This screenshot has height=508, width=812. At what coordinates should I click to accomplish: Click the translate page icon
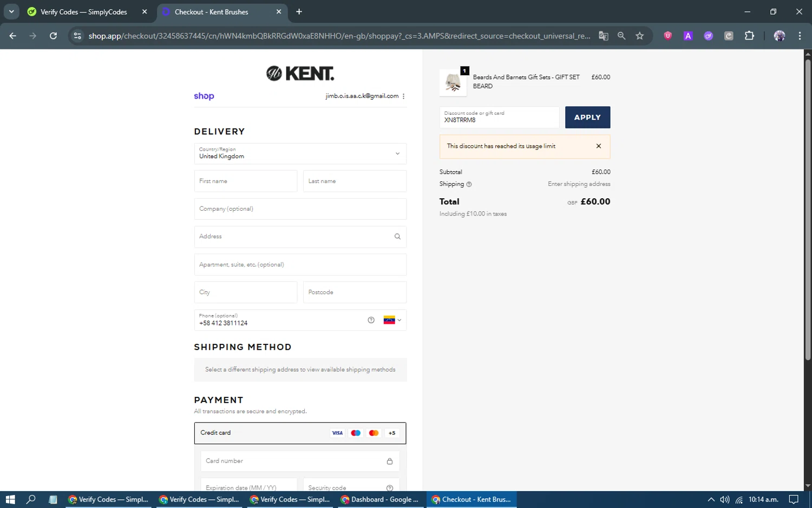603,36
